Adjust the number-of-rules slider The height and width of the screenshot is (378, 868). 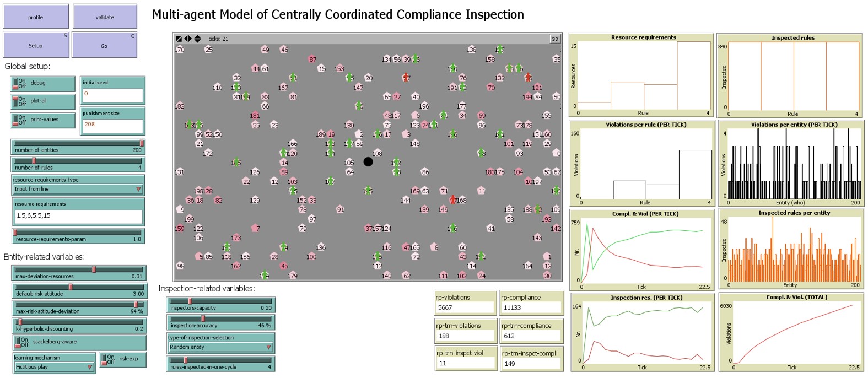coord(78,164)
